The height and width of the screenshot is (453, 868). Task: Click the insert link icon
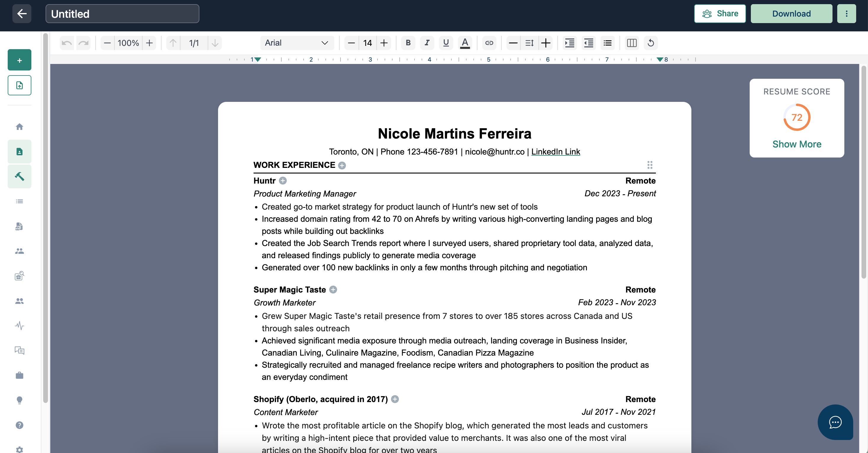point(489,43)
